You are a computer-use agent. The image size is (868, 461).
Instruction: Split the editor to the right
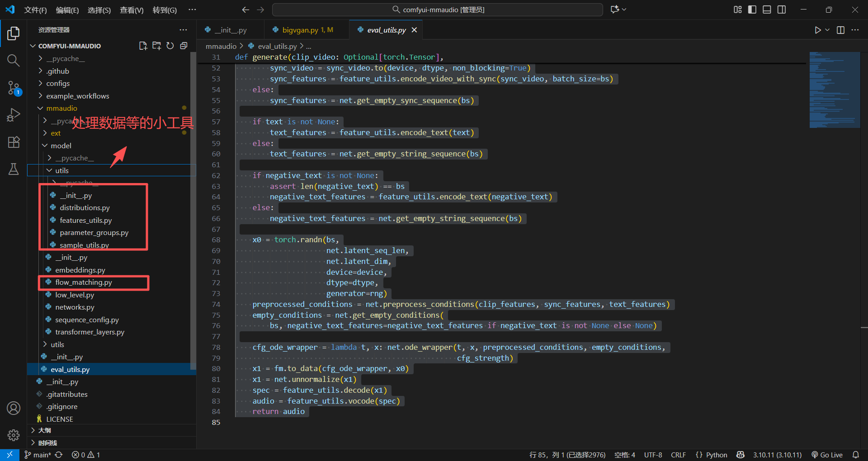[x=840, y=30]
